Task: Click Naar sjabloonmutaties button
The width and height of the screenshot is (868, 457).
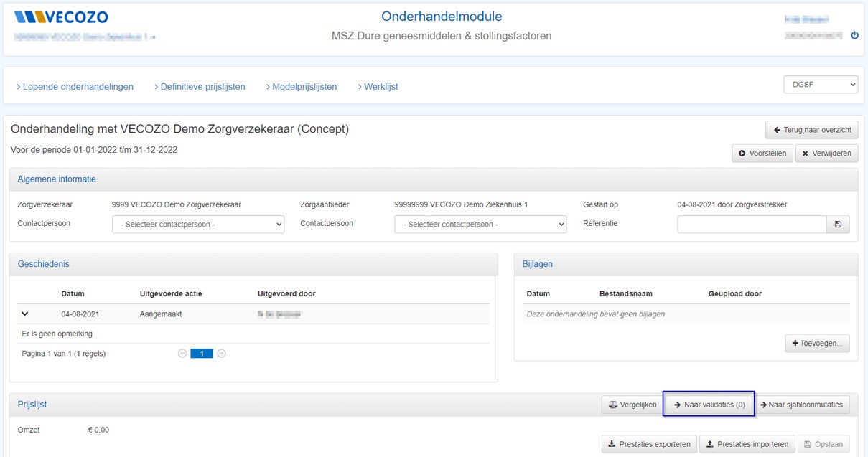Action: point(803,405)
